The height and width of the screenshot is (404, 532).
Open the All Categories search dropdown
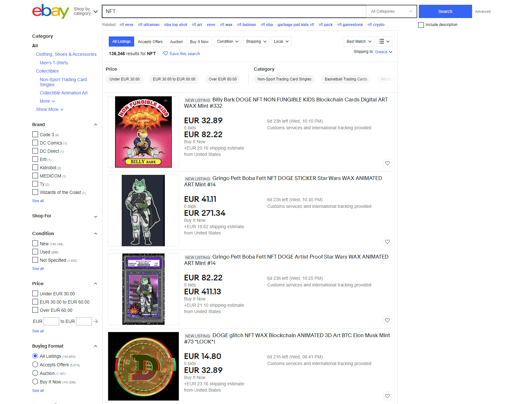click(x=391, y=11)
